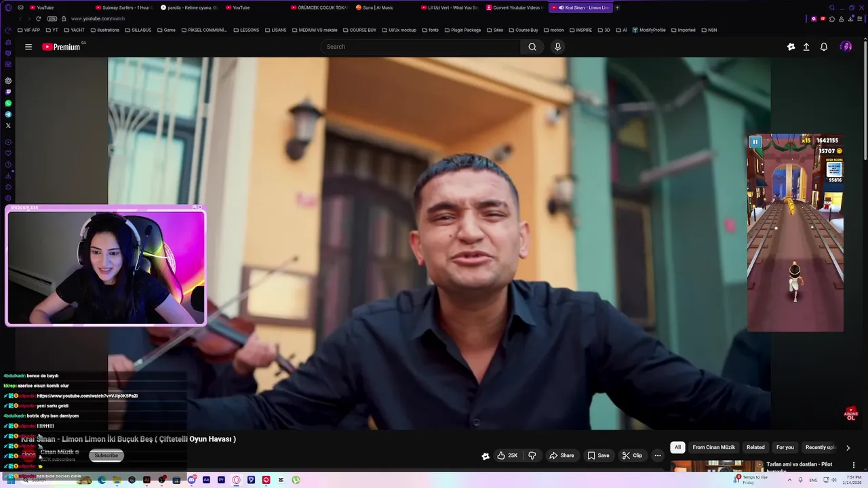Open the COURSE BUY bookmarks folder

(359, 30)
